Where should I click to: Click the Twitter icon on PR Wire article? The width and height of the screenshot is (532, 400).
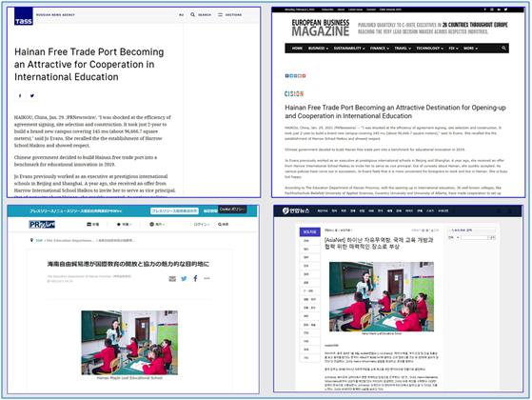(x=184, y=279)
